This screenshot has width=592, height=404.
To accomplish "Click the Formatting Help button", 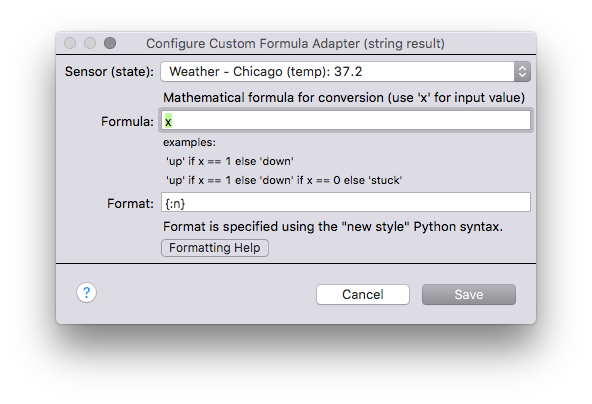I will (x=215, y=248).
